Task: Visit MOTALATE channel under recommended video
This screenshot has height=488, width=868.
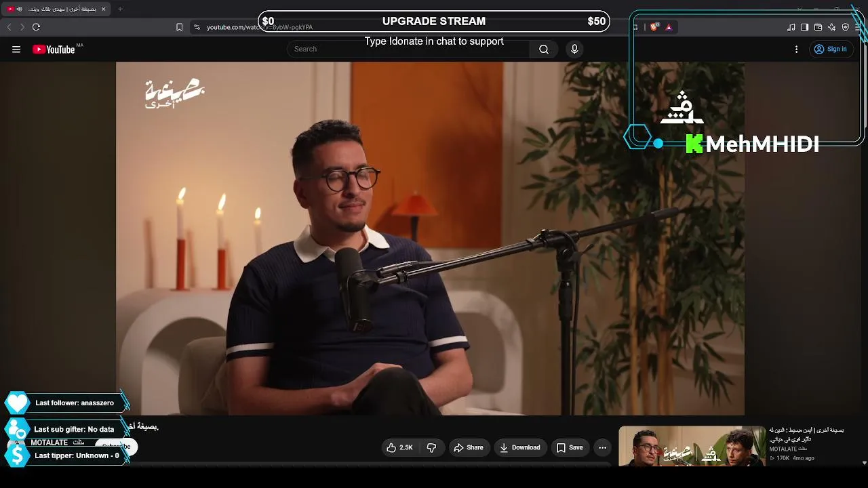Action: 788,449
